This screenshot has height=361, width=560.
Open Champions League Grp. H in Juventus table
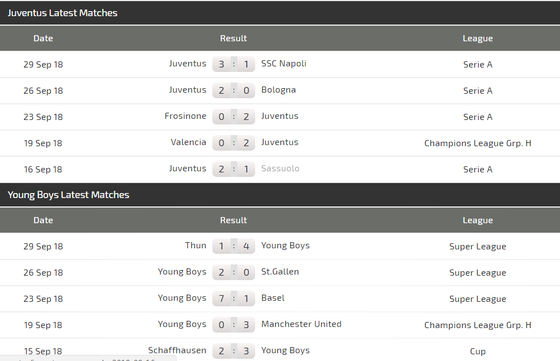(478, 143)
